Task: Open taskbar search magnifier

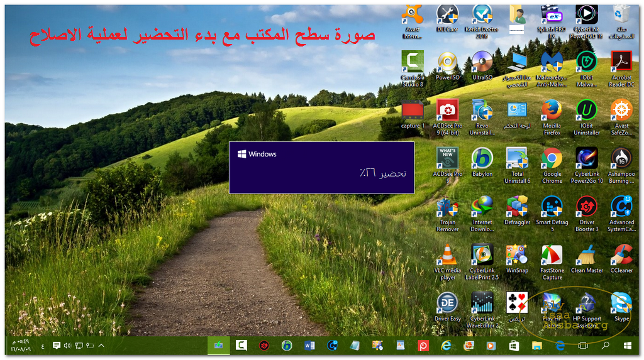Action: coord(605,346)
